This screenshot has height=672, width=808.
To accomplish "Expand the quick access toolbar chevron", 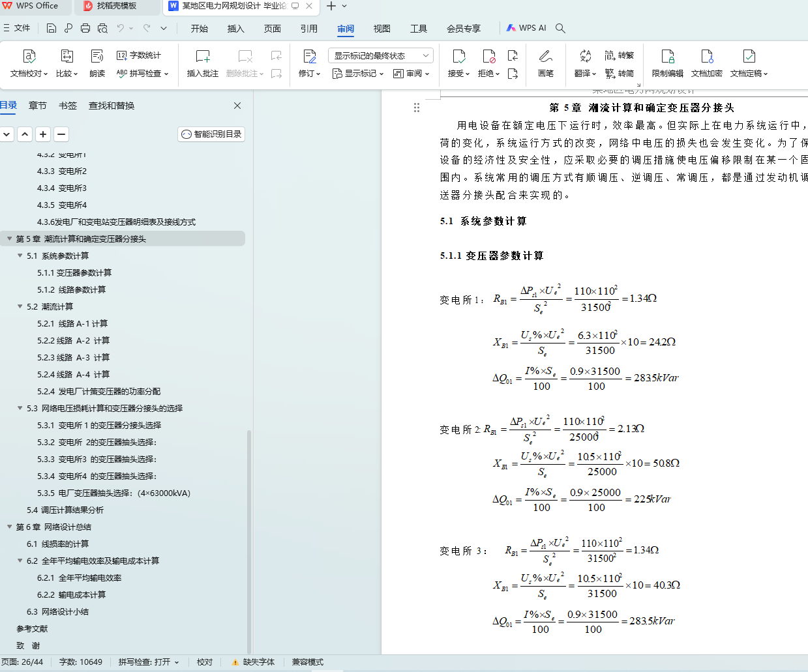I will pyautogui.click(x=164, y=28).
